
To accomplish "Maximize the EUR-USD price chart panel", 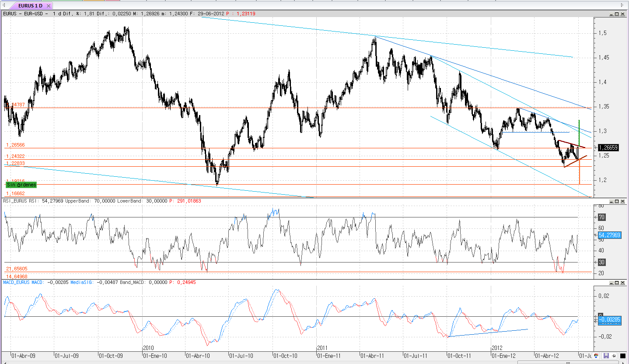I will 616,14.
